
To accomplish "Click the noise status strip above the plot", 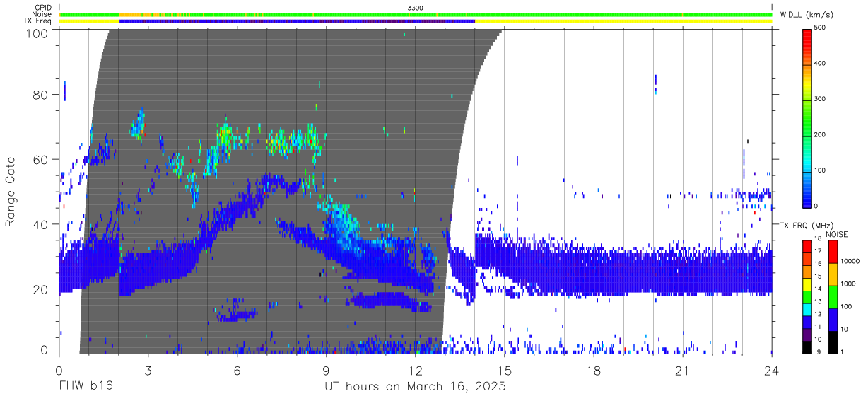I will click(x=416, y=14).
